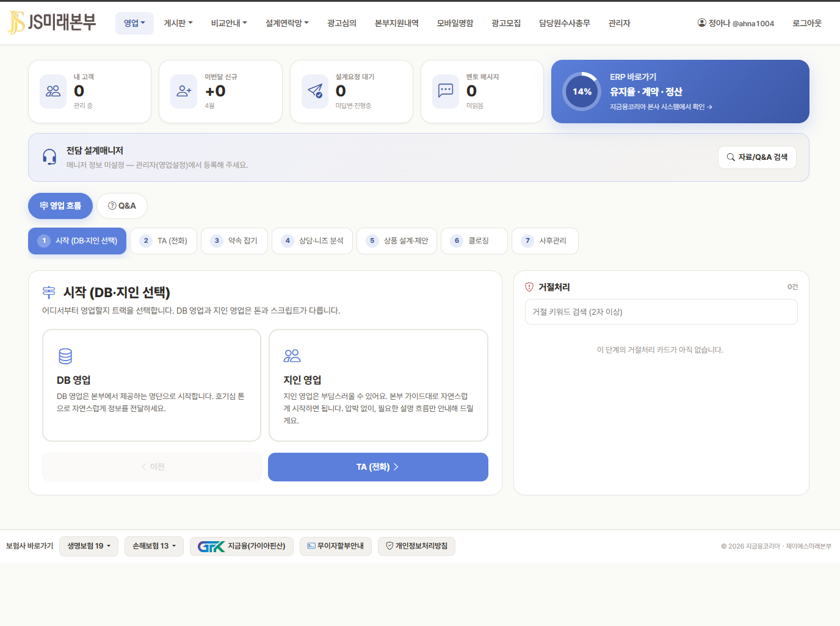
Task: Open the 영업 dropdown menu
Action: point(134,23)
